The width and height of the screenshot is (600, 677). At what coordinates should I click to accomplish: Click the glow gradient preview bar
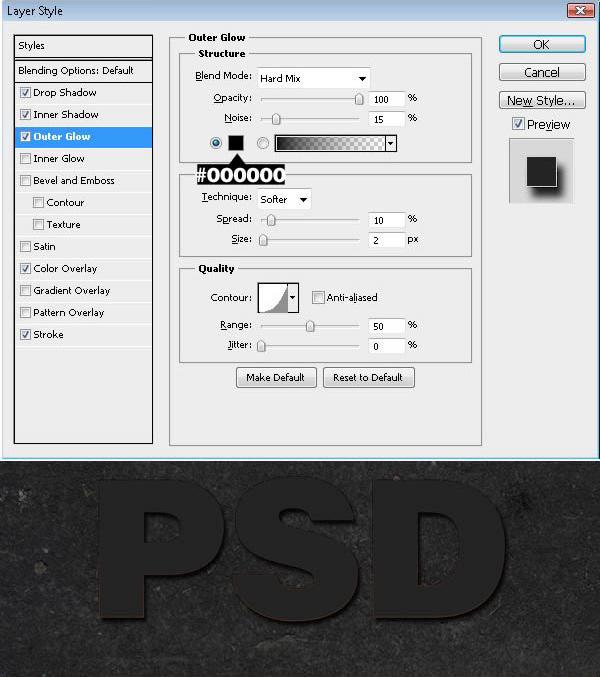[x=329, y=143]
